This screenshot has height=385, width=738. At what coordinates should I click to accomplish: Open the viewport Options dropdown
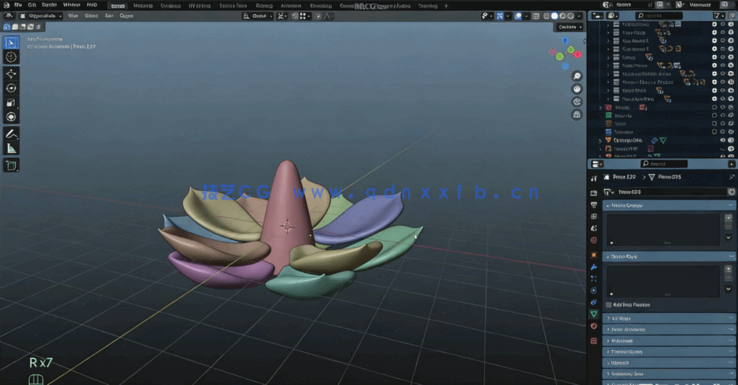(570, 27)
